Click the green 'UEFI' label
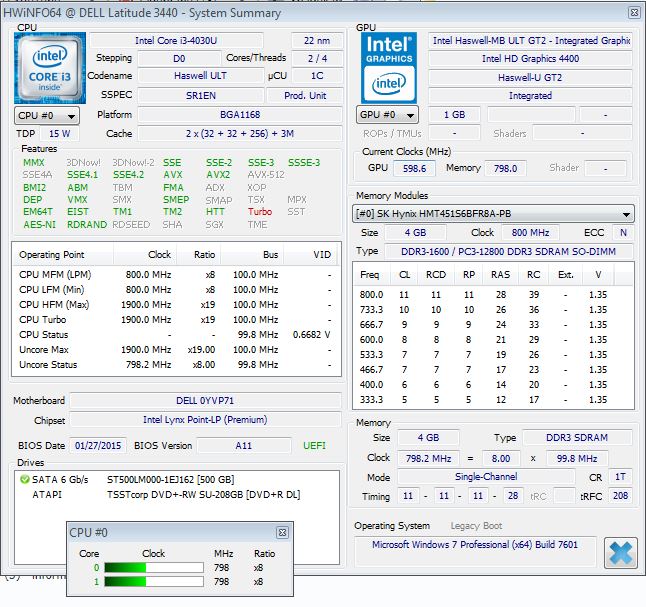 click(x=314, y=445)
